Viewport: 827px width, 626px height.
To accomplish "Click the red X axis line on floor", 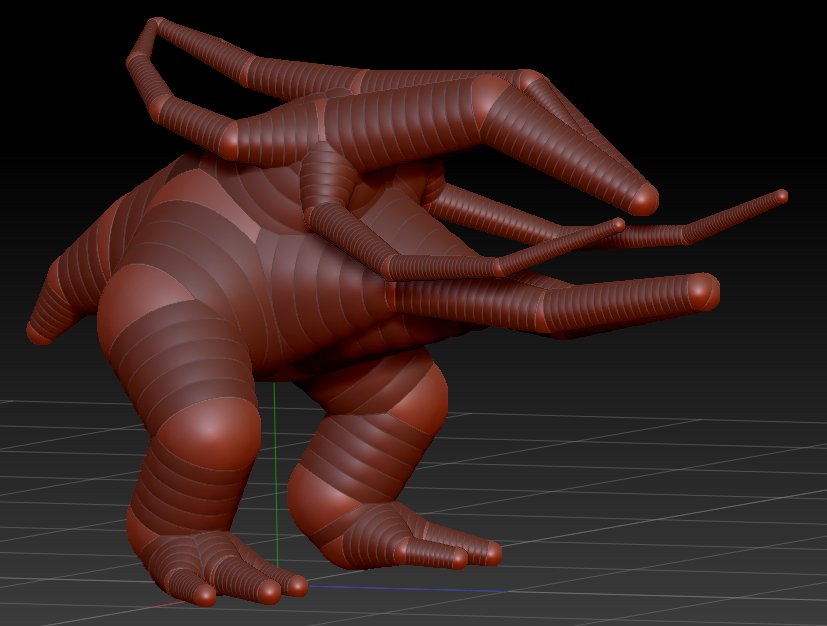I will 170,604.
